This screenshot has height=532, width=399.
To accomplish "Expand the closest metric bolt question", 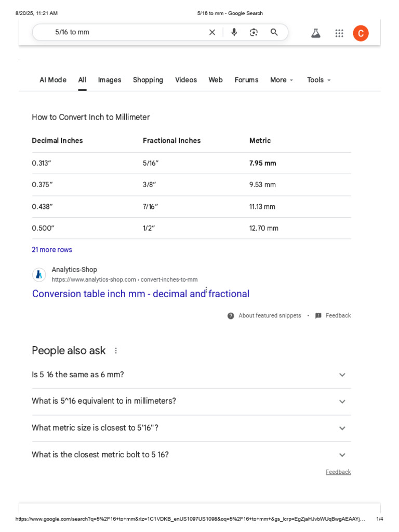I will (342, 455).
